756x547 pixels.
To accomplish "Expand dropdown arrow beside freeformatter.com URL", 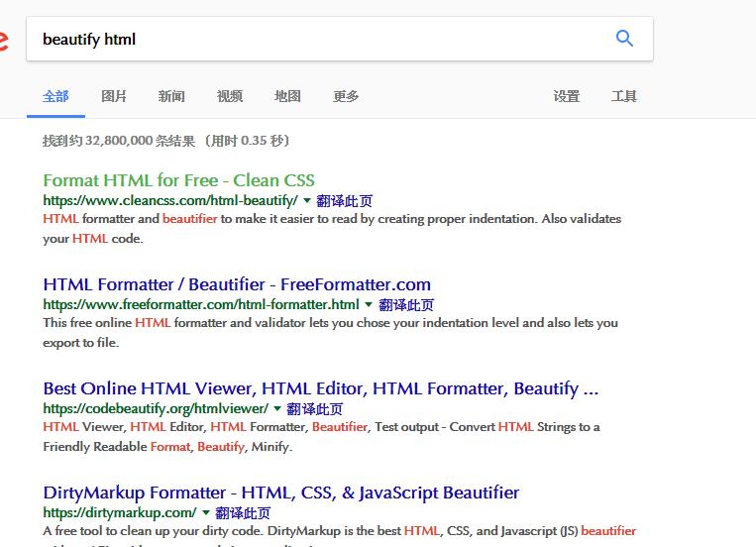I will pyautogui.click(x=369, y=304).
